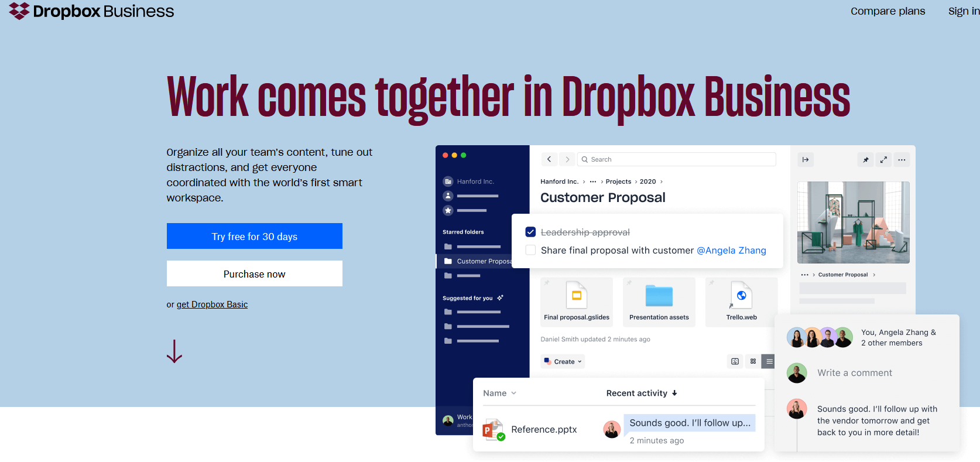980x462 pixels.
Task: Click the collapse panel arrow icon
Action: 806,160
